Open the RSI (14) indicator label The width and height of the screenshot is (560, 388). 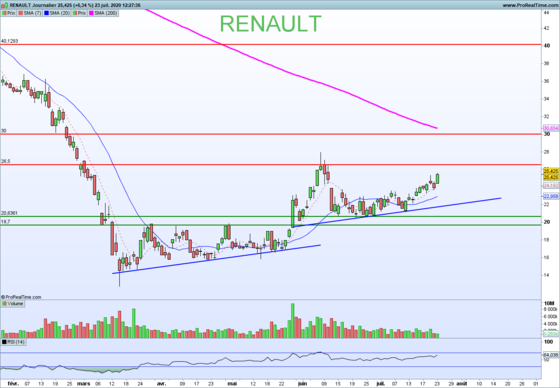[13, 342]
